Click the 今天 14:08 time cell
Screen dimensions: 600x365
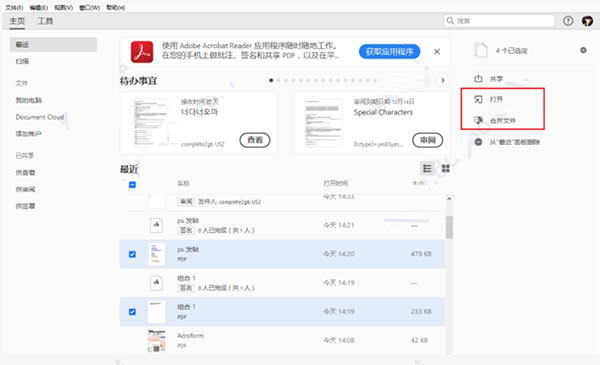click(339, 340)
